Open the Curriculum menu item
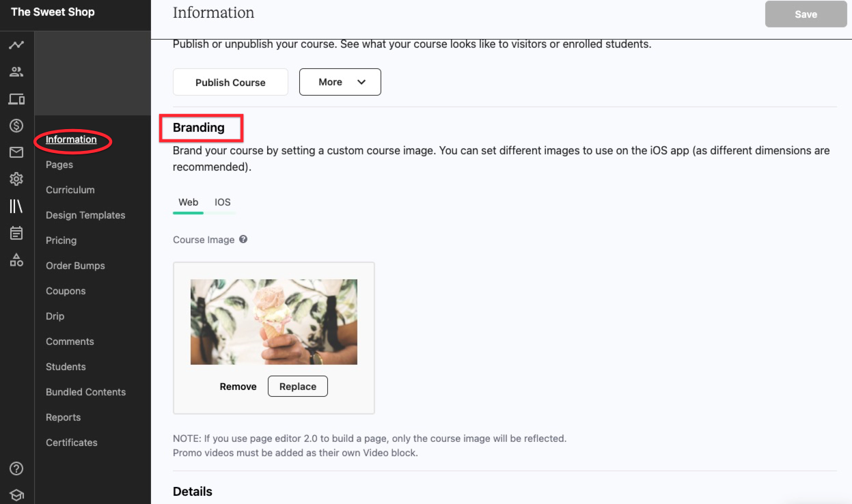This screenshot has width=852, height=504. click(x=70, y=190)
